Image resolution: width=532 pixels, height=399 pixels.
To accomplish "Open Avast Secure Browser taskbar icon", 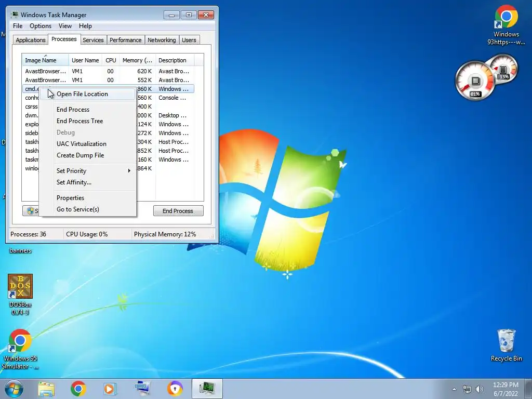I will click(175, 389).
